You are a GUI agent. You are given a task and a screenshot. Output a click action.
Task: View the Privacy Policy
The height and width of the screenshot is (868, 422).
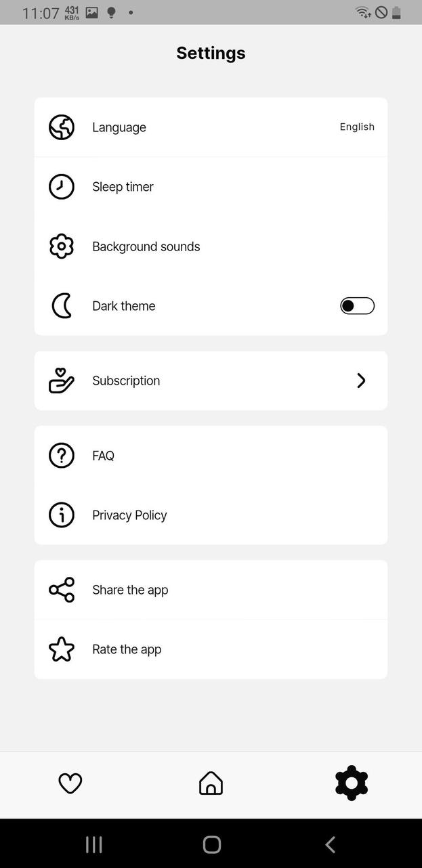211,515
